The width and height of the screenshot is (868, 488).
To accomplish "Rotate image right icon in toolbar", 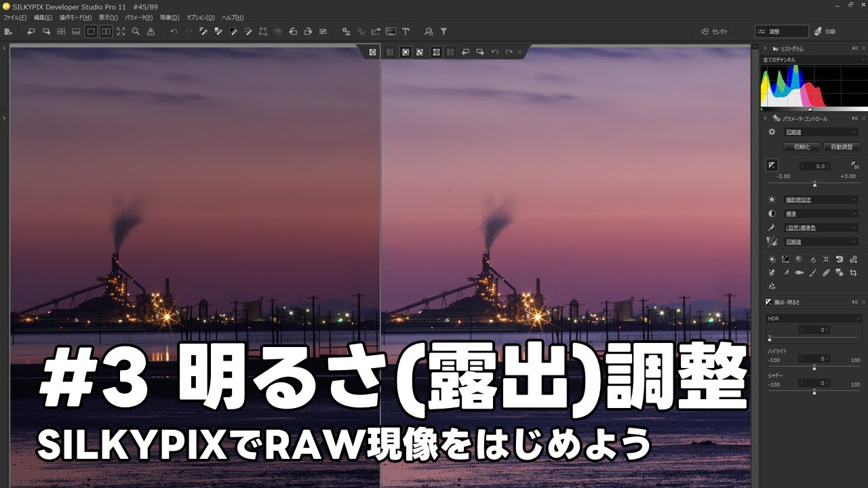I will click(308, 31).
